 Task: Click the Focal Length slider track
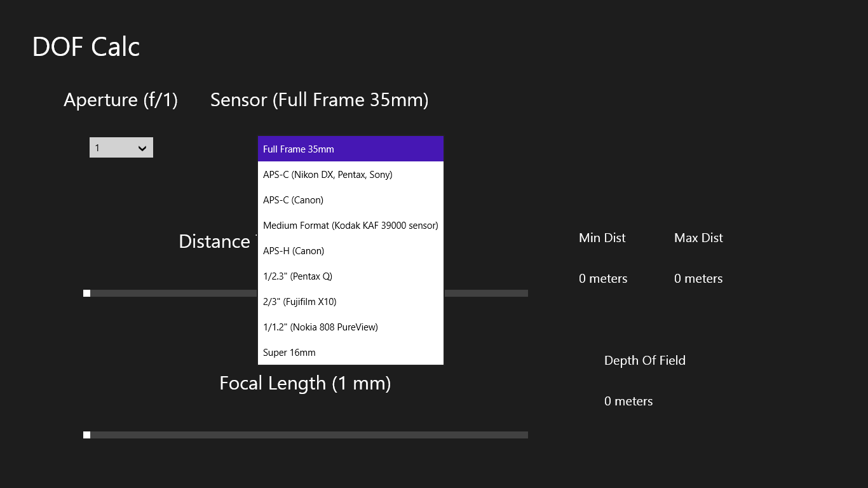click(x=305, y=435)
